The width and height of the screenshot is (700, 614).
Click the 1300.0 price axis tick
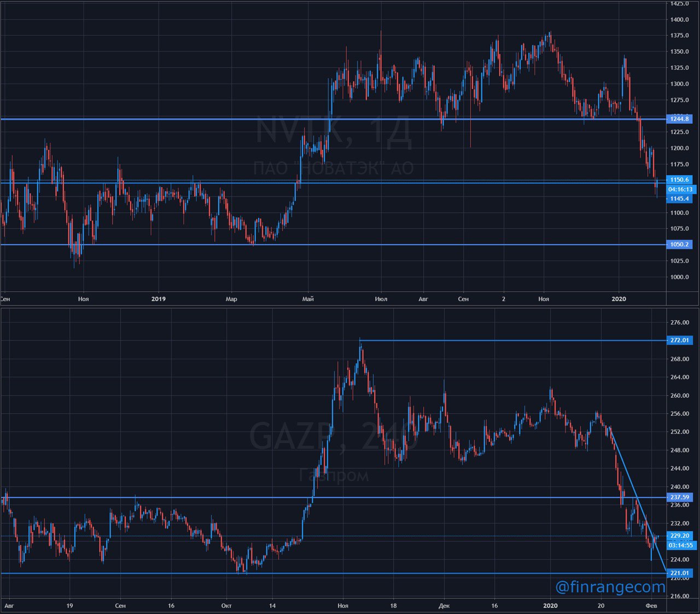[x=680, y=84]
